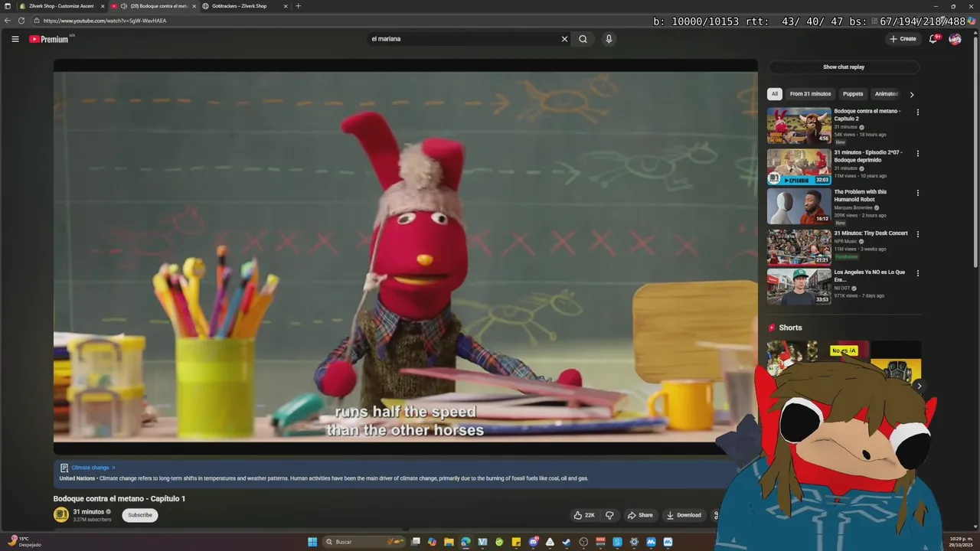Viewport: 980px width, 551px height.
Task: Select the From 31 minutos chip
Action: point(810,94)
